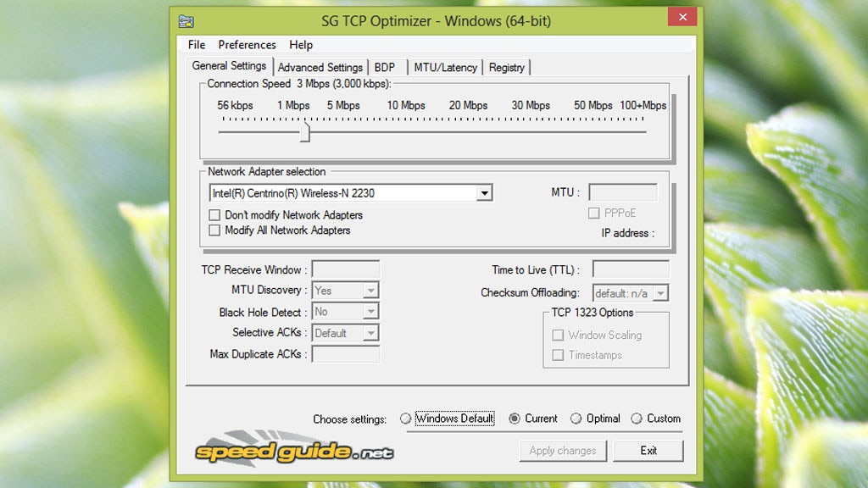868x488 pixels.
Task: Switch to the Advanced Settings tab
Action: click(320, 68)
